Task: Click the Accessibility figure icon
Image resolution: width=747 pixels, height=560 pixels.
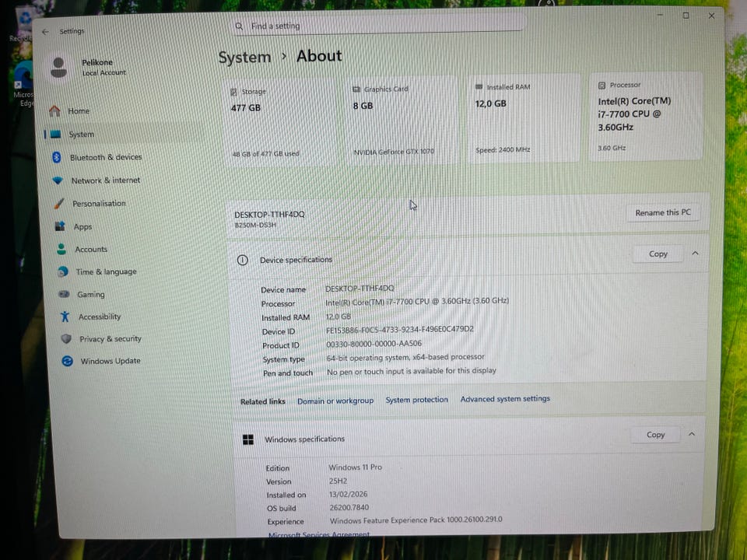Action: 65,317
